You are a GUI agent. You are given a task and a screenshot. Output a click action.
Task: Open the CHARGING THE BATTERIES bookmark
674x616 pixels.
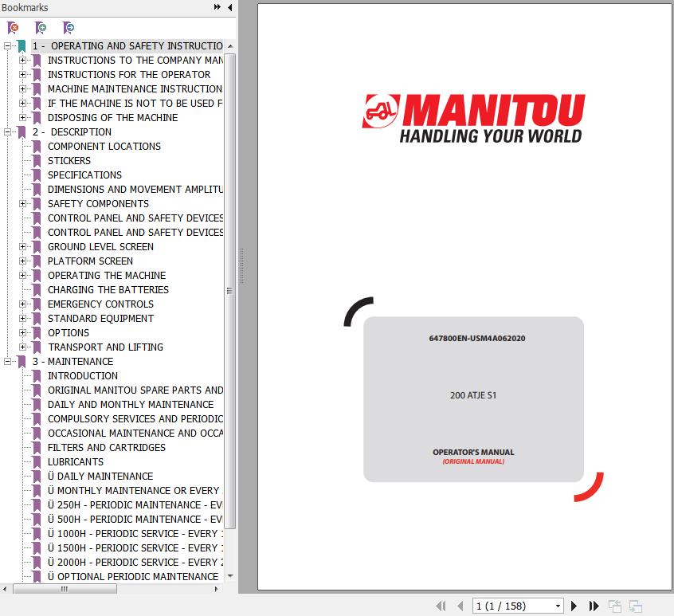coord(108,290)
